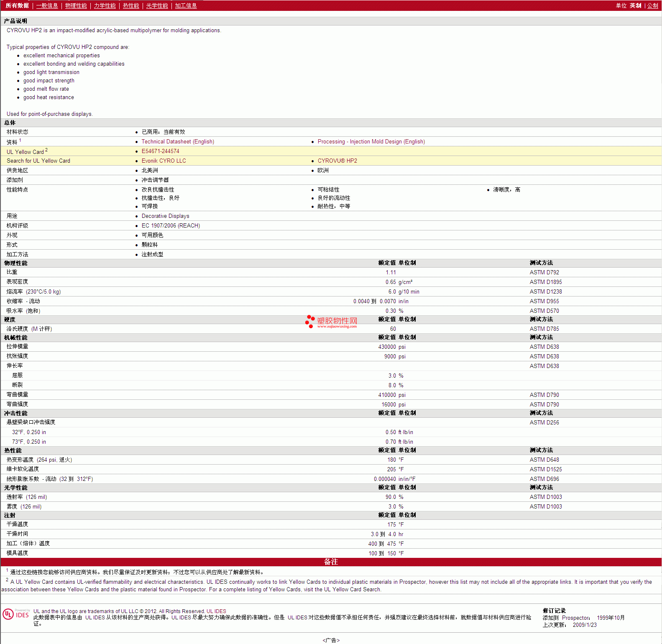Click the 干燥温度 value 175
The height and width of the screenshot is (644, 662).
click(391, 525)
